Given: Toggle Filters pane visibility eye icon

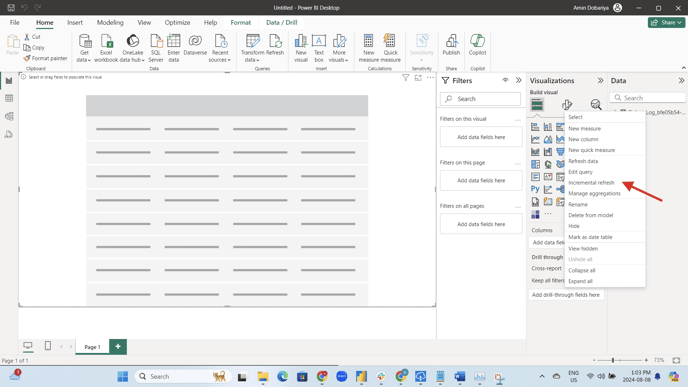Looking at the screenshot, I should tap(505, 80).
